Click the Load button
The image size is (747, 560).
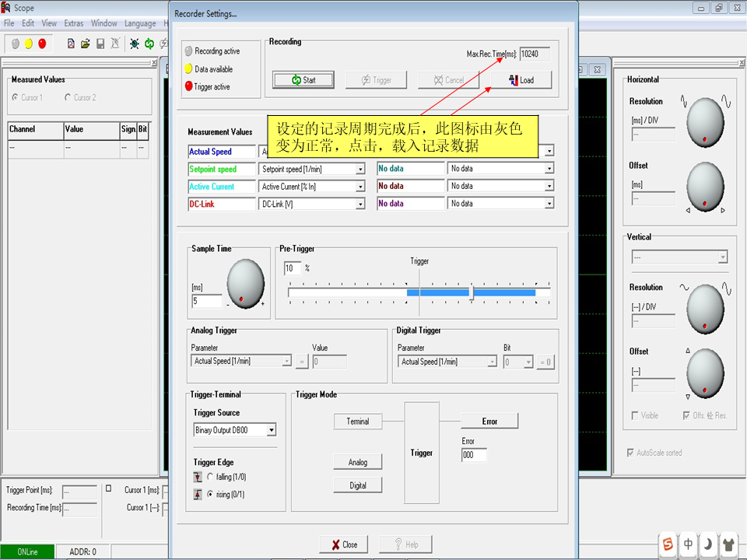[x=521, y=79]
